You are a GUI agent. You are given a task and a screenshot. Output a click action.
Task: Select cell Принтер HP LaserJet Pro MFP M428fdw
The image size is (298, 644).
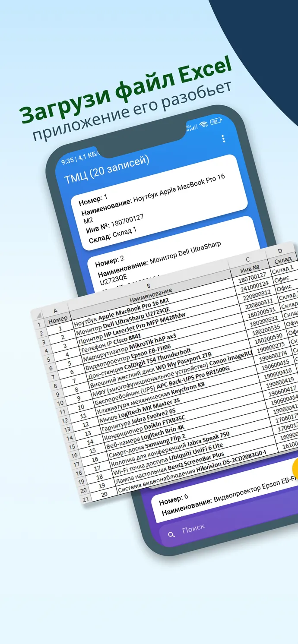point(132,328)
